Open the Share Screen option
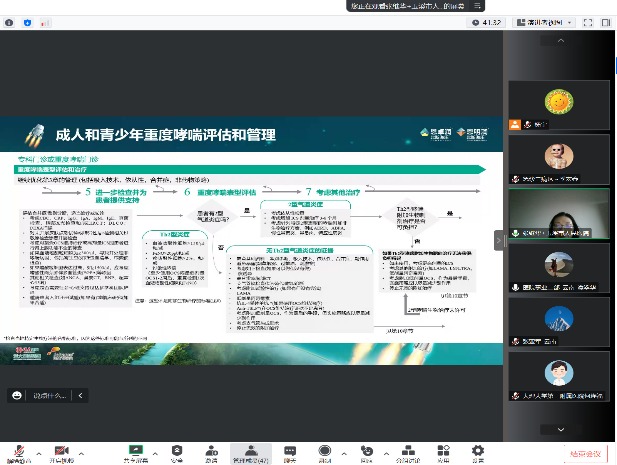This screenshot has height=465, width=617. tap(135, 451)
